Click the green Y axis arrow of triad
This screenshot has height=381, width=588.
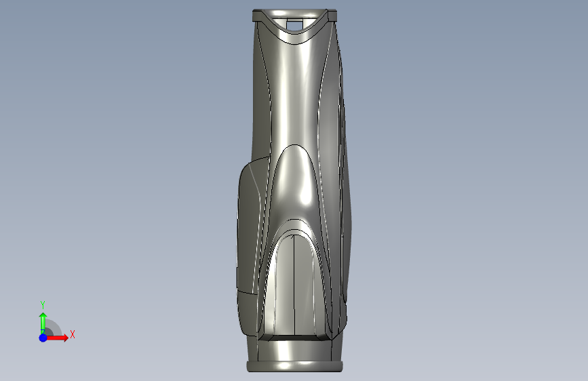pyautogui.click(x=43, y=323)
